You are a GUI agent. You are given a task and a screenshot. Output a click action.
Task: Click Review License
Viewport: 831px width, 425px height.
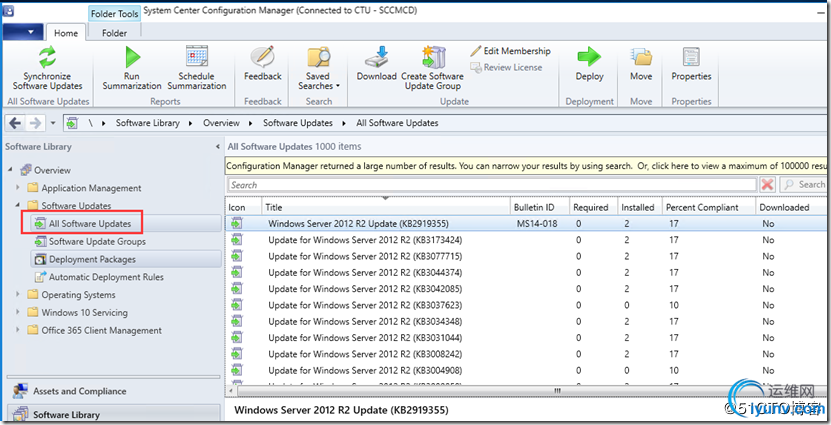pyautogui.click(x=507, y=67)
